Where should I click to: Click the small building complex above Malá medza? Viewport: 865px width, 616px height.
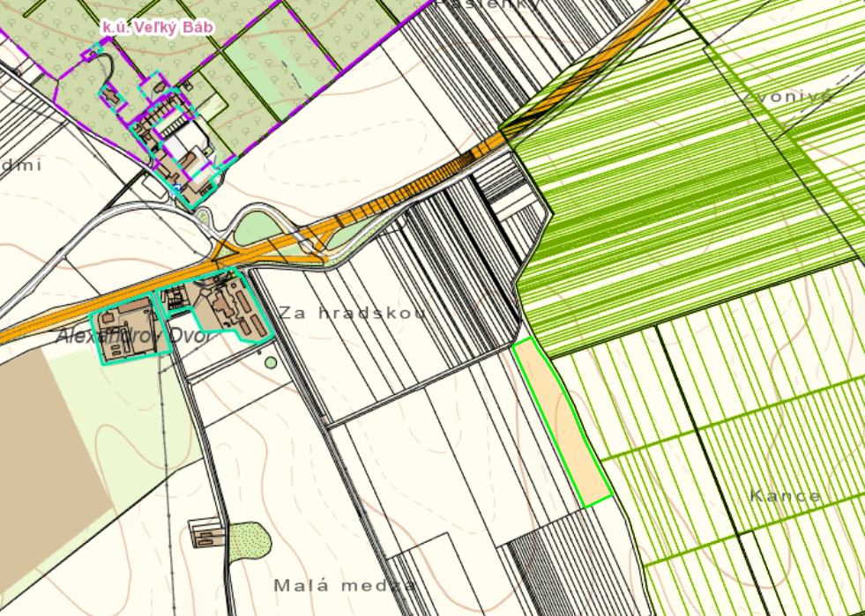205,533
